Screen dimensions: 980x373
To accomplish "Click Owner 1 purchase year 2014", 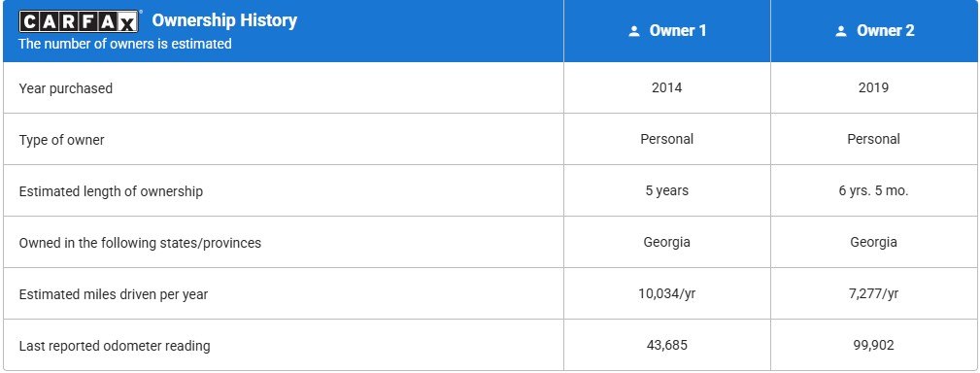I will click(x=667, y=88).
